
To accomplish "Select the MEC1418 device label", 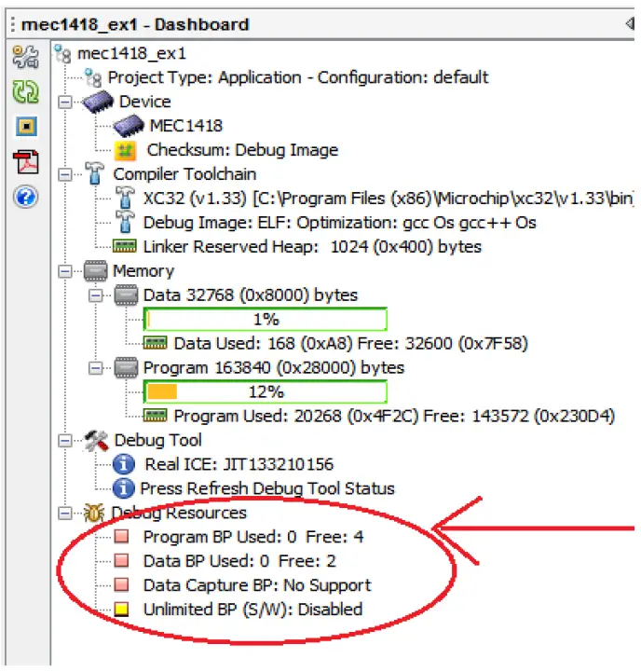I will 186,126.
